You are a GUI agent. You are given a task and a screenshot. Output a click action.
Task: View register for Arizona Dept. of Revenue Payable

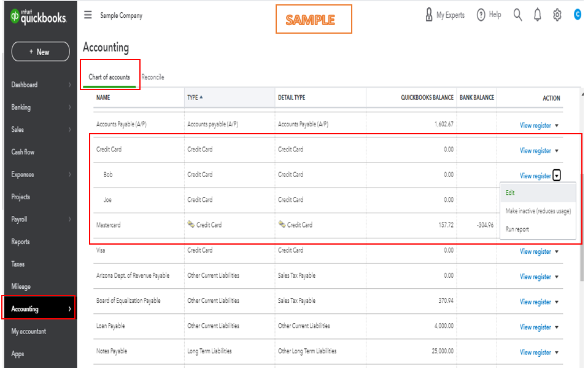pos(535,277)
